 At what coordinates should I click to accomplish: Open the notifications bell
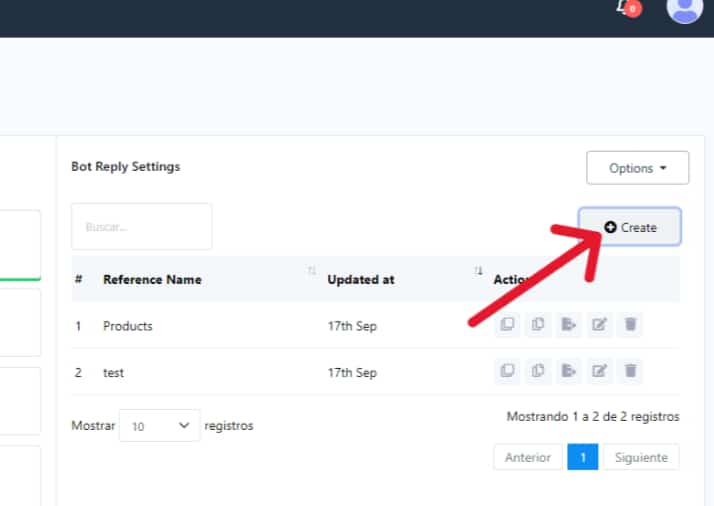pos(627,8)
